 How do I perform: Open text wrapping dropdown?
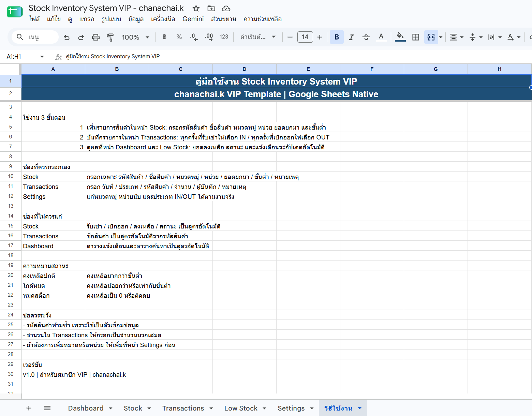coord(495,37)
